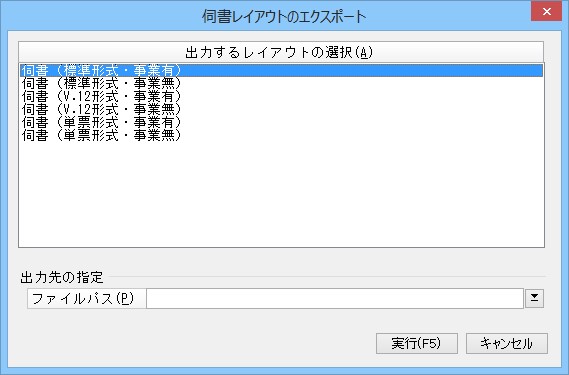Close the 伺書レイアウトのエクスポート dialog
This screenshot has height=375, width=569.
(546, 12)
